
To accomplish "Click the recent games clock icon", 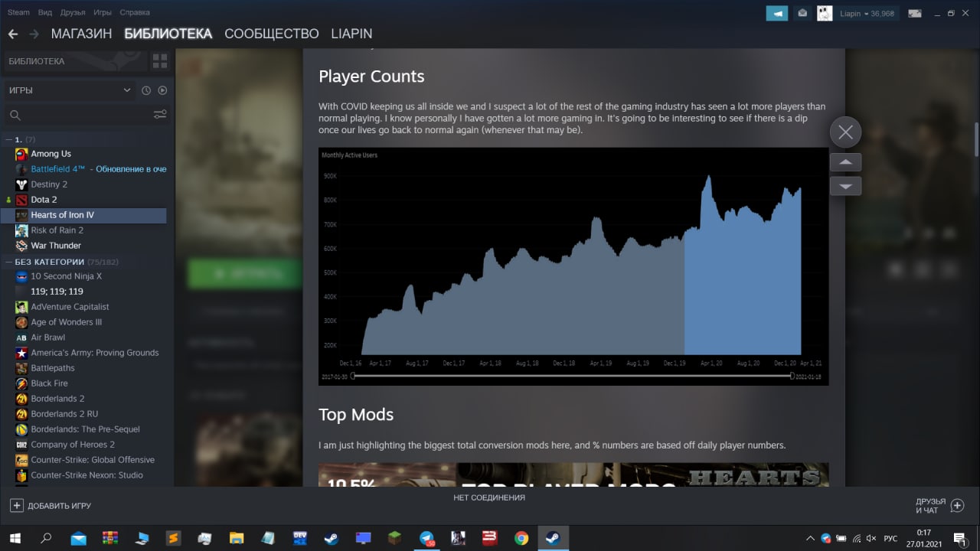I will point(146,90).
